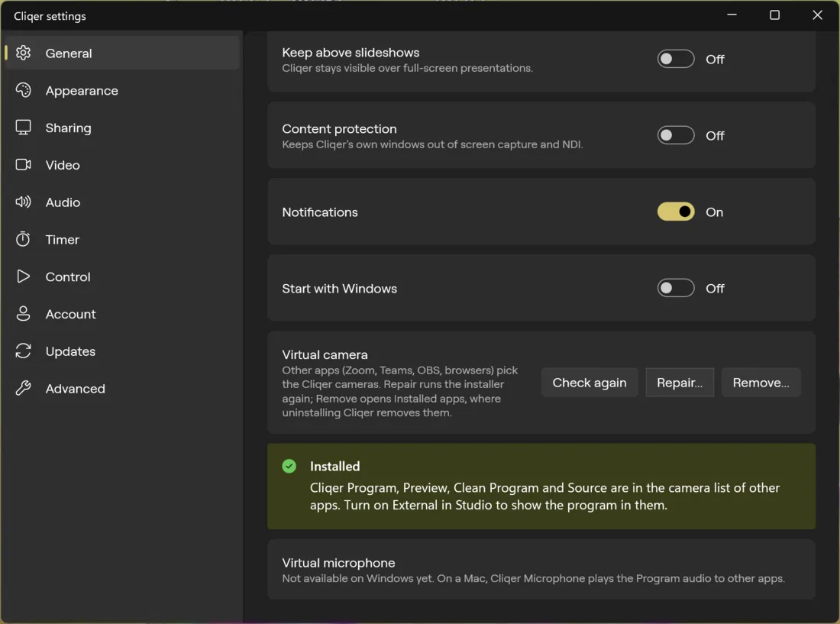Image resolution: width=840 pixels, height=624 pixels.
Task: Click the Audio speaker icon
Action: [x=23, y=202]
